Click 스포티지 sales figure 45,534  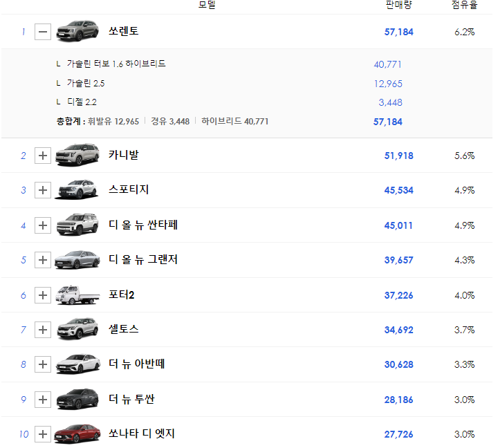[x=398, y=190]
